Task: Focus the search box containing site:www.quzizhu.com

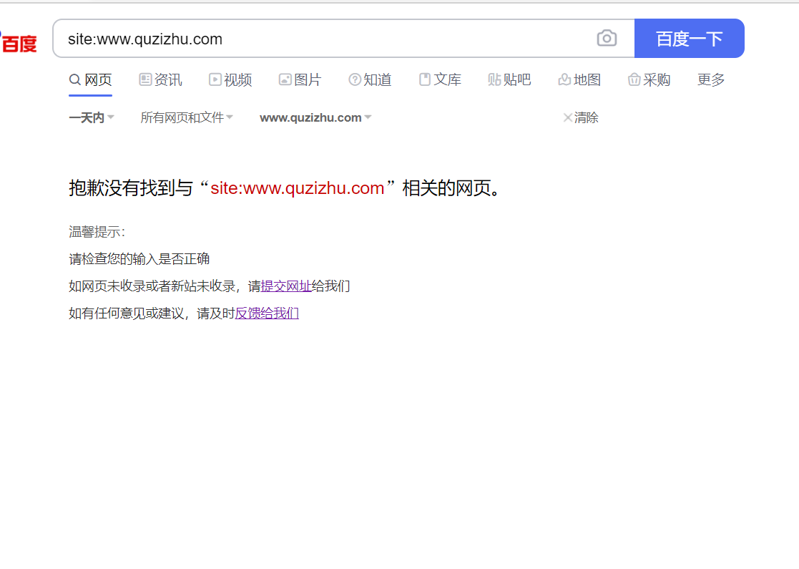Action: point(320,39)
